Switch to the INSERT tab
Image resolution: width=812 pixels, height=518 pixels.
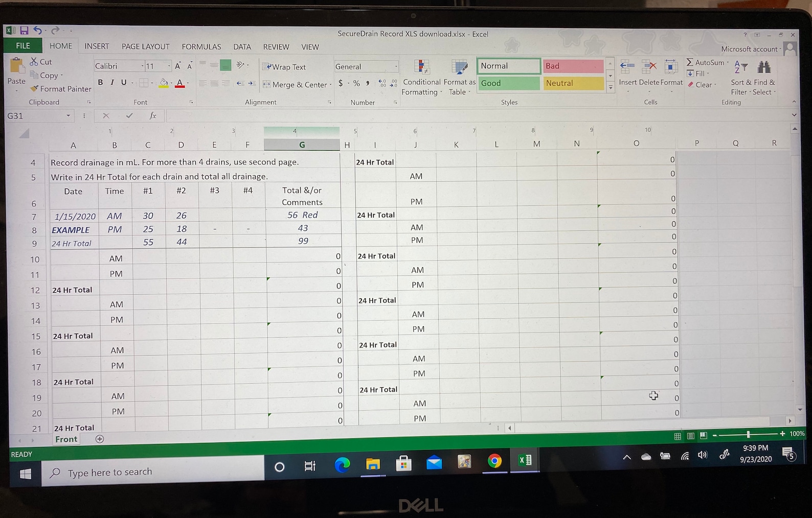(x=97, y=46)
